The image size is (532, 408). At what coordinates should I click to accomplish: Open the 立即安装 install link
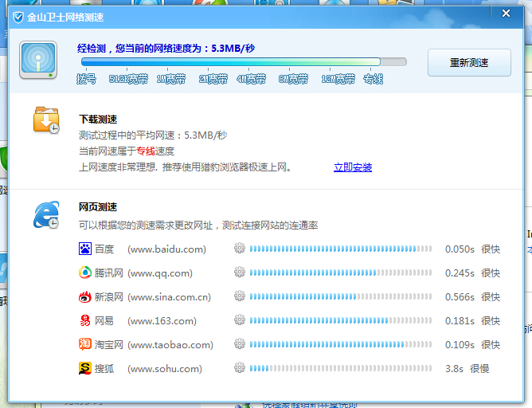pyautogui.click(x=353, y=167)
